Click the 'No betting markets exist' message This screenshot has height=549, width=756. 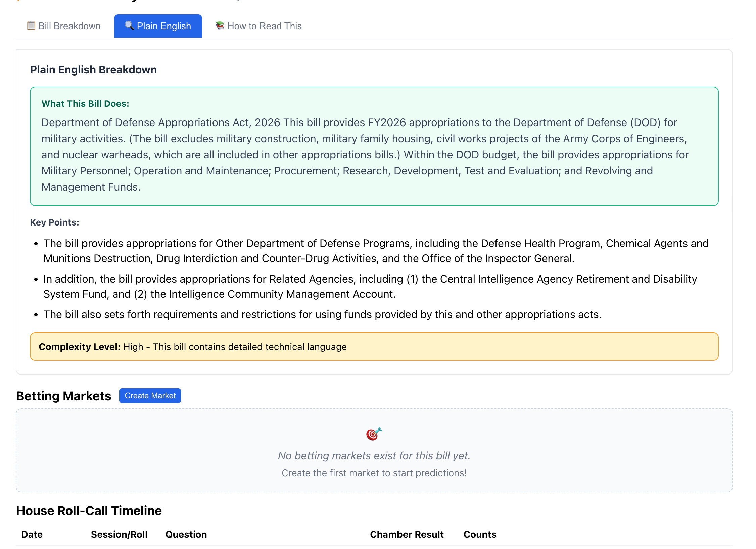click(x=374, y=456)
